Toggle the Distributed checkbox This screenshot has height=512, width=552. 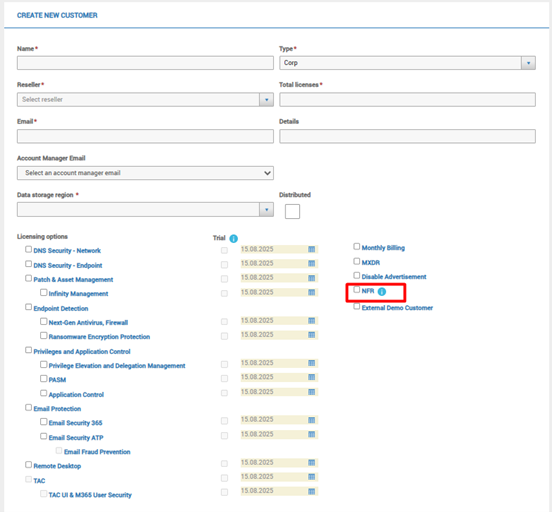[292, 211]
